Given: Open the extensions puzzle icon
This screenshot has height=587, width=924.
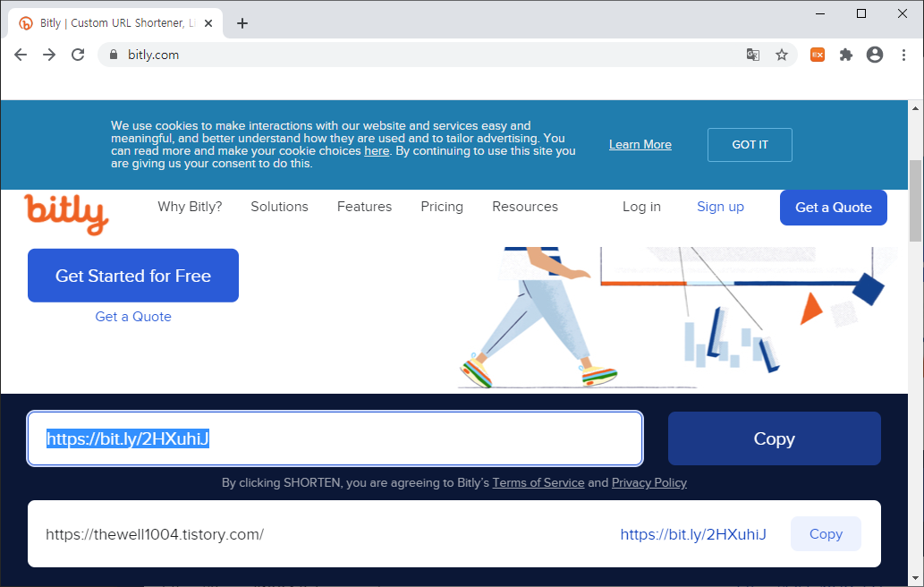Looking at the screenshot, I should pos(846,55).
